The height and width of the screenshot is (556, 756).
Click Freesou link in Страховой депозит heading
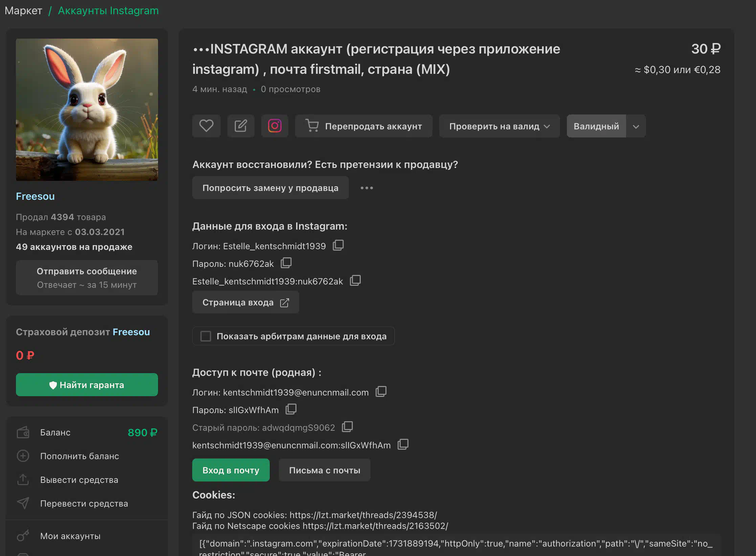[131, 332]
